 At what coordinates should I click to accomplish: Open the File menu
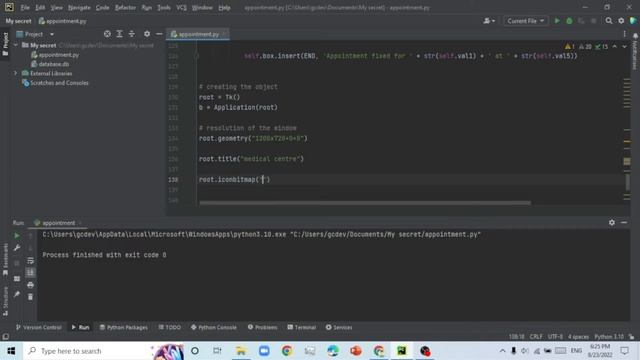tap(25, 7)
